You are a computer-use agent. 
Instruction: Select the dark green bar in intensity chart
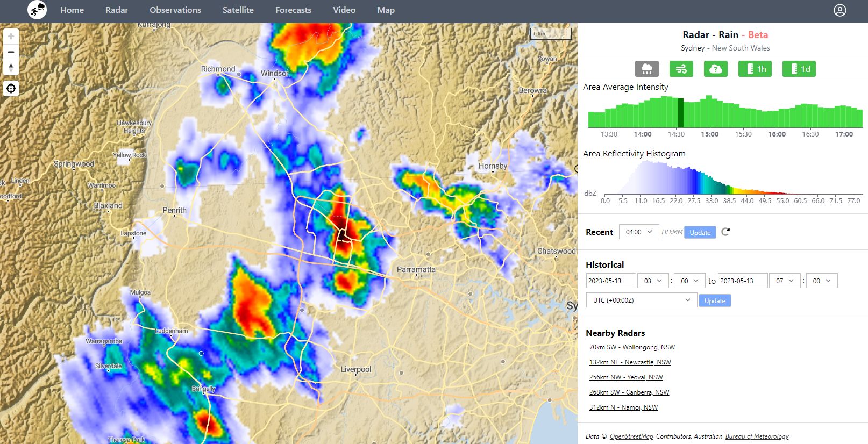coord(680,113)
